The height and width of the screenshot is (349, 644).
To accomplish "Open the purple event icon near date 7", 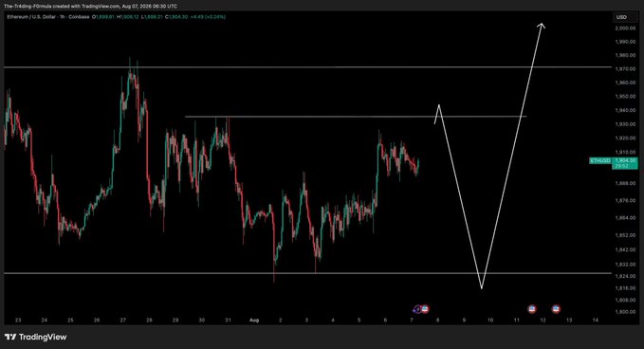I will coord(417,309).
